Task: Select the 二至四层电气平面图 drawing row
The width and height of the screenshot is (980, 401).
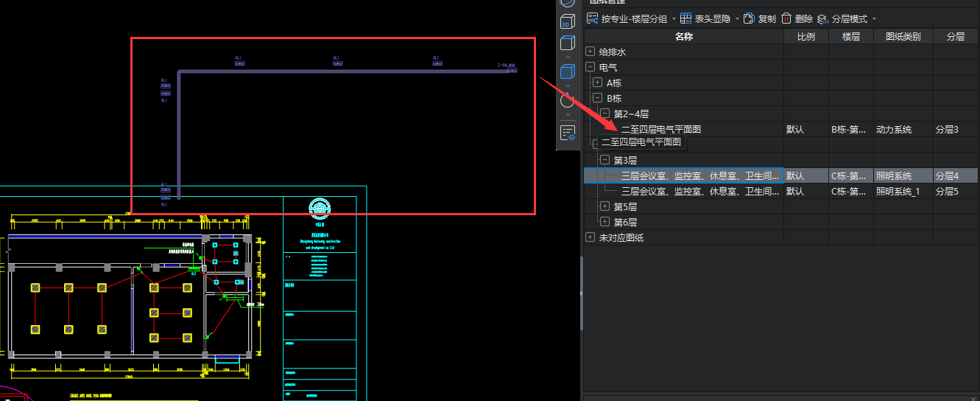Action: click(x=781, y=129)
